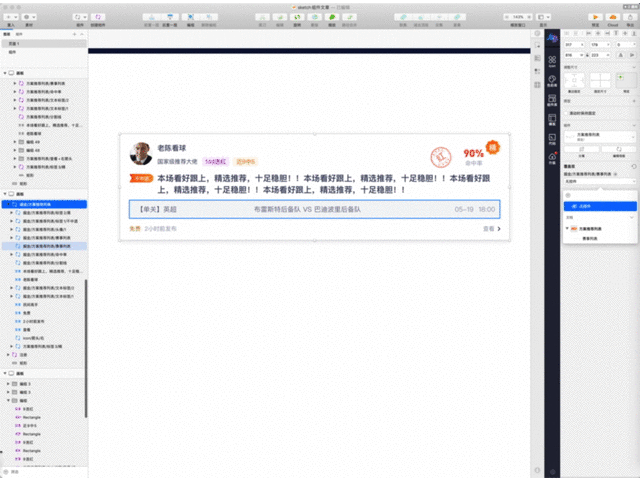Open the Symbol dropdown in the toolbar
640x480 pixels.
[x=80, y=17]
